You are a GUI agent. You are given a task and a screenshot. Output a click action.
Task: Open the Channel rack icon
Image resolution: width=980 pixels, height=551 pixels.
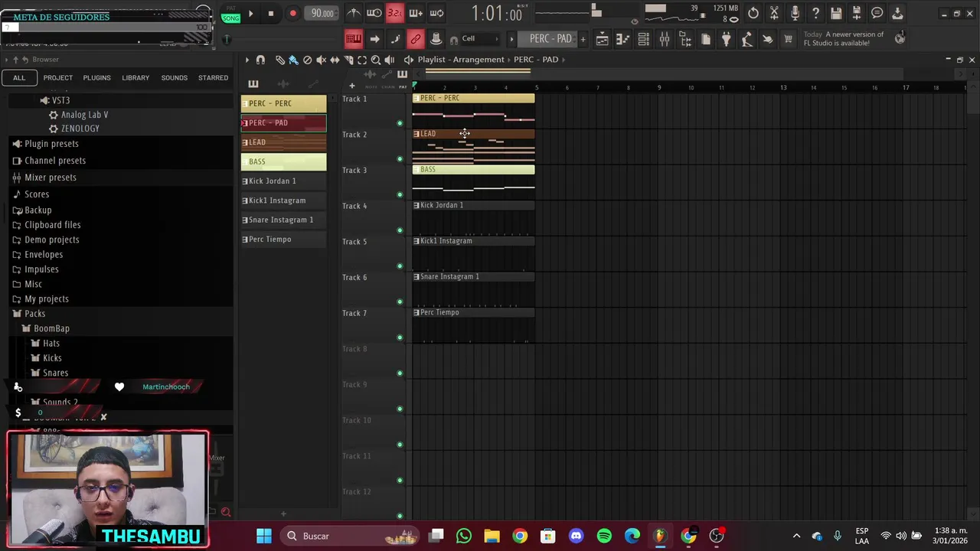click(x=644, y=39)
